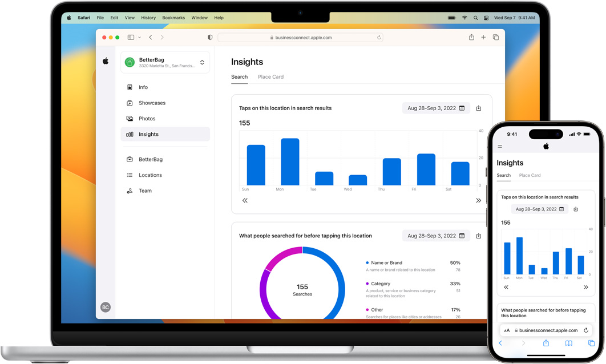Open a new Safari tab with plus icon
This screenshot has width=606, height=364.
coord(483,38)
